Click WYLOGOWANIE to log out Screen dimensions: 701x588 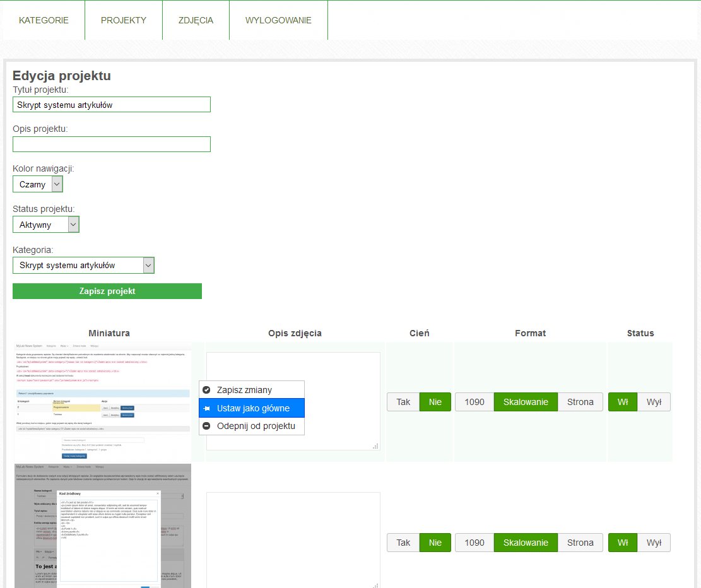[278, 20]
